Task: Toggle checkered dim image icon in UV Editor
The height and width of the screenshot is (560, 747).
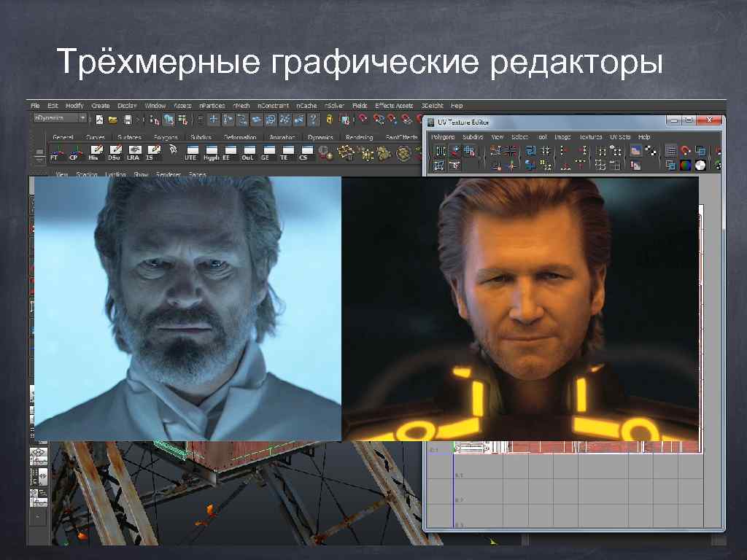Action: 650,152
